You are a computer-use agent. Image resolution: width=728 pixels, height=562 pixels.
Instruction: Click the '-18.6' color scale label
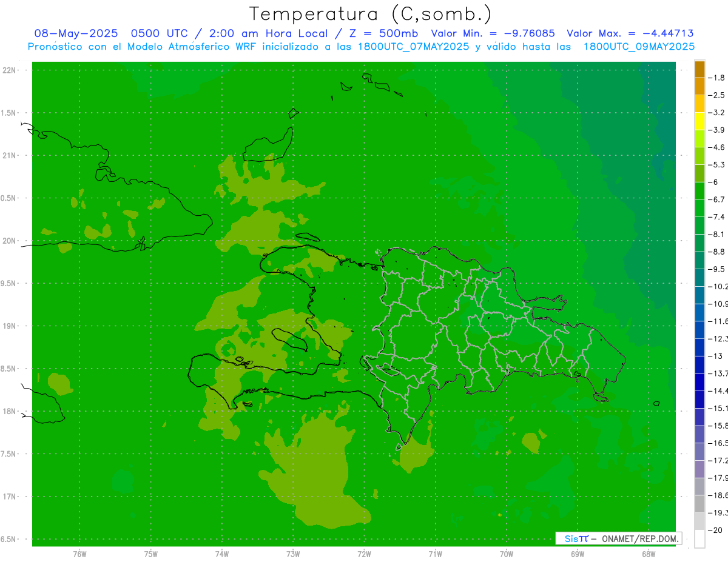point(718,495)
